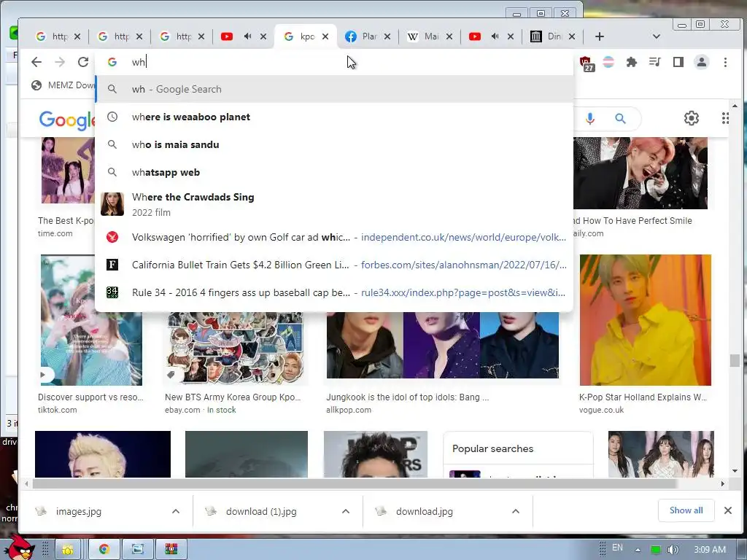
Task: Select 'Where the Crawdads Sing' 2022 film suggestion
Action: 334,204
